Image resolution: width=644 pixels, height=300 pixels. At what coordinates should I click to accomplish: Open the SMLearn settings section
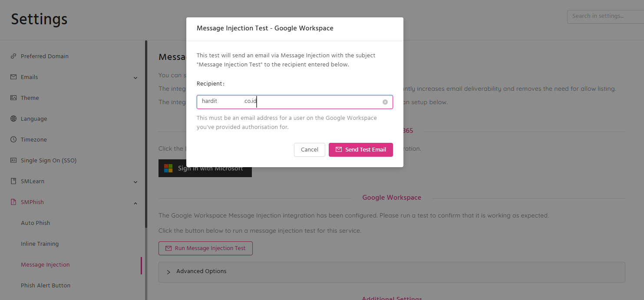33,181
